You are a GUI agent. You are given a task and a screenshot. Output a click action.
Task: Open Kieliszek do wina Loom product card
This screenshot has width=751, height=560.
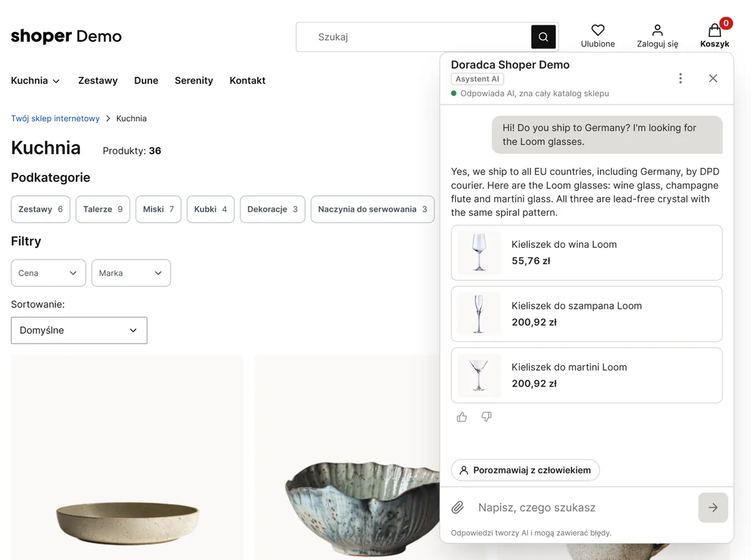[x=586, y=253]
